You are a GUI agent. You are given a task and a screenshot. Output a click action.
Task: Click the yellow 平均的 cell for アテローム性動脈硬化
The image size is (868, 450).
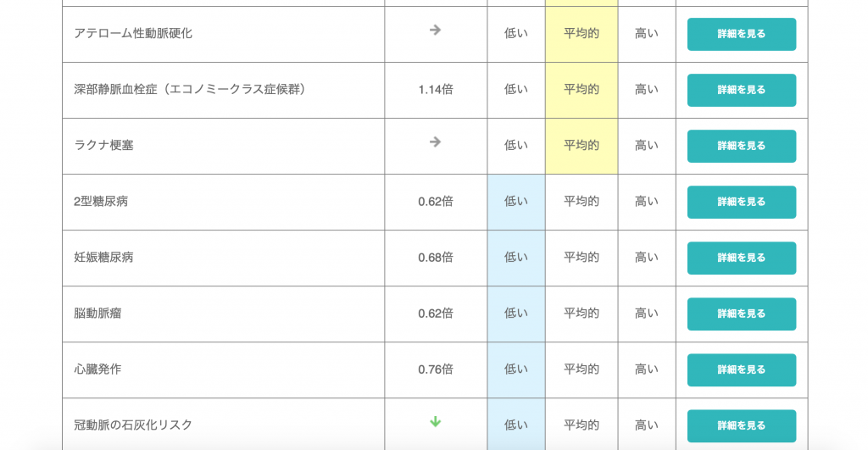pos(581,34)
